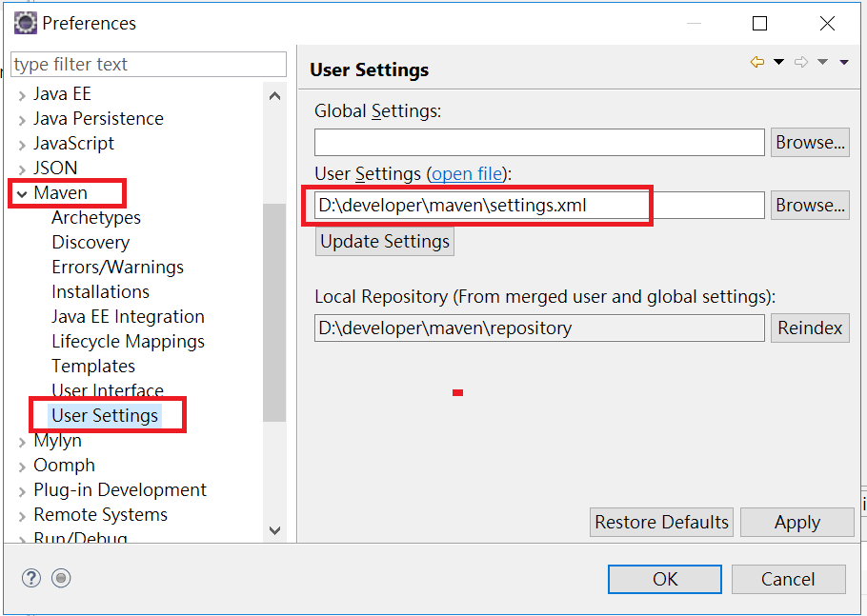This screenshot has width=867, height=616.
Task: Click the forward navigation arrow icon
Action: (x=800, y=62)
